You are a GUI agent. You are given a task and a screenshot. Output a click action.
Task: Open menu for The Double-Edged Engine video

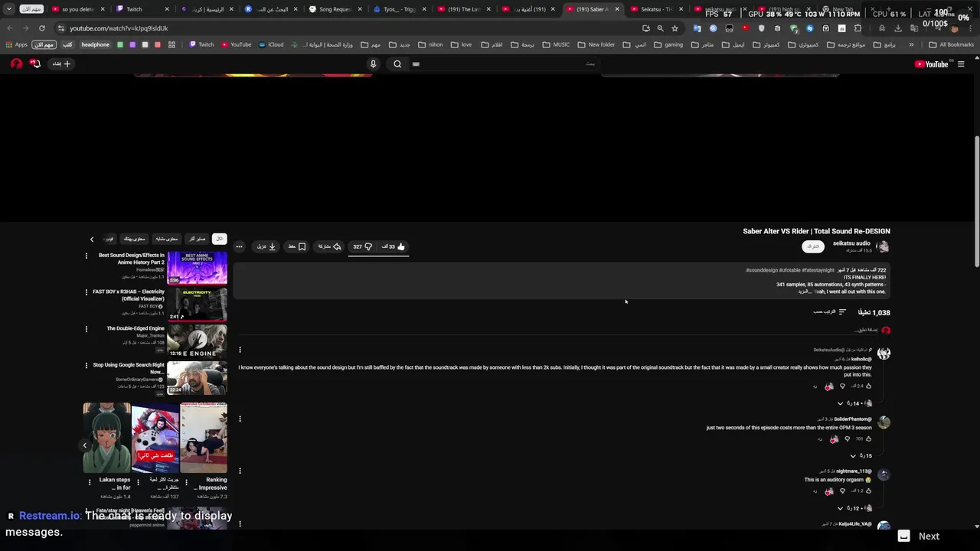86,329
